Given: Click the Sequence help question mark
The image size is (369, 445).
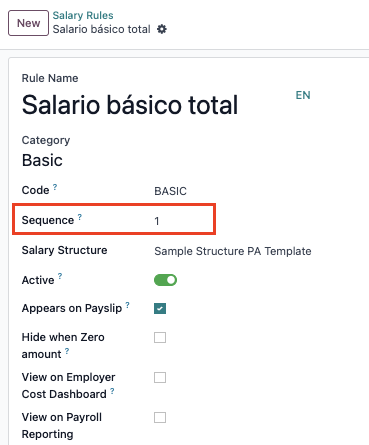Looking at the screenshot, I should click(x=80, y=217).
